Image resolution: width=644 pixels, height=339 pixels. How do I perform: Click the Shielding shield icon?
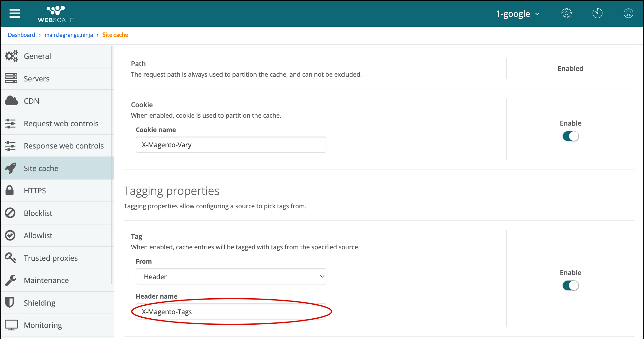tap(10, 302)
